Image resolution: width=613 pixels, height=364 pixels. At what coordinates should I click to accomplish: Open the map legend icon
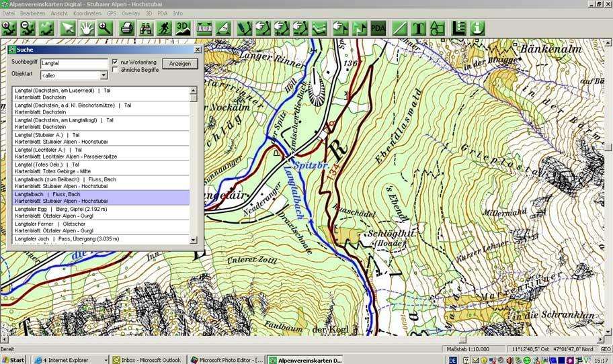(458, 28)
